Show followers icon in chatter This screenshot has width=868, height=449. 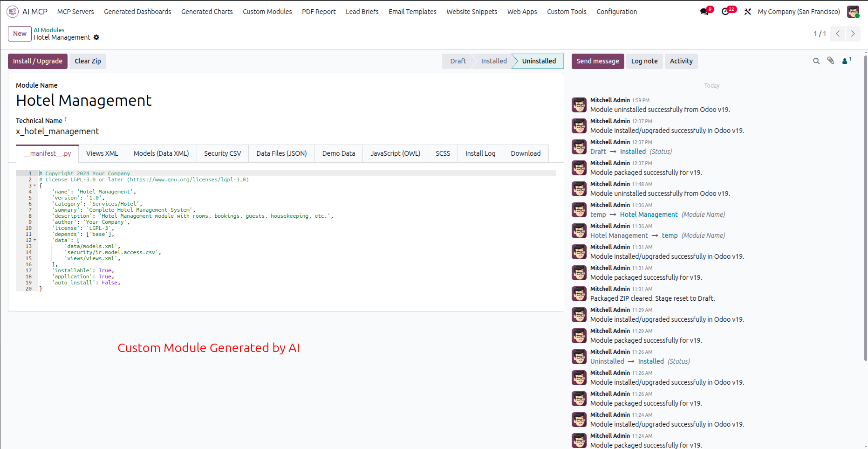tap(847, 61)
